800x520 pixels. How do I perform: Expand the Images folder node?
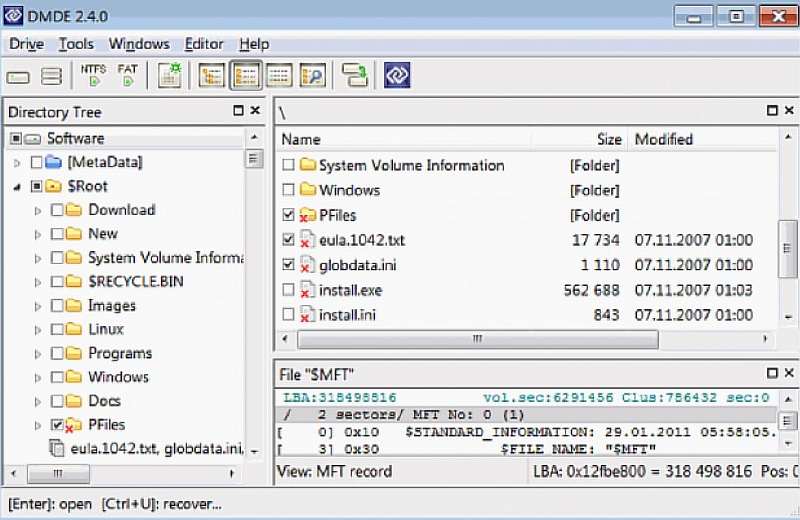pyautogui.click(x=38, y=306)
